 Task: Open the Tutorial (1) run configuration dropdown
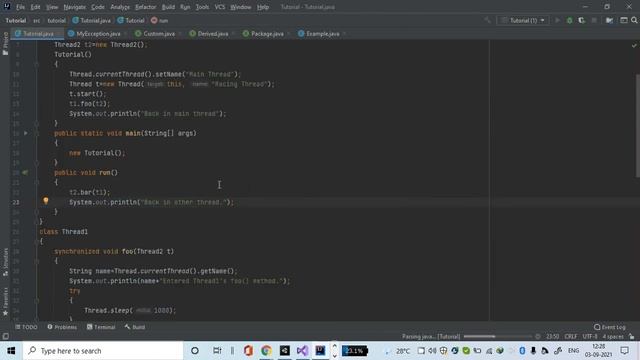pos(524,20)
